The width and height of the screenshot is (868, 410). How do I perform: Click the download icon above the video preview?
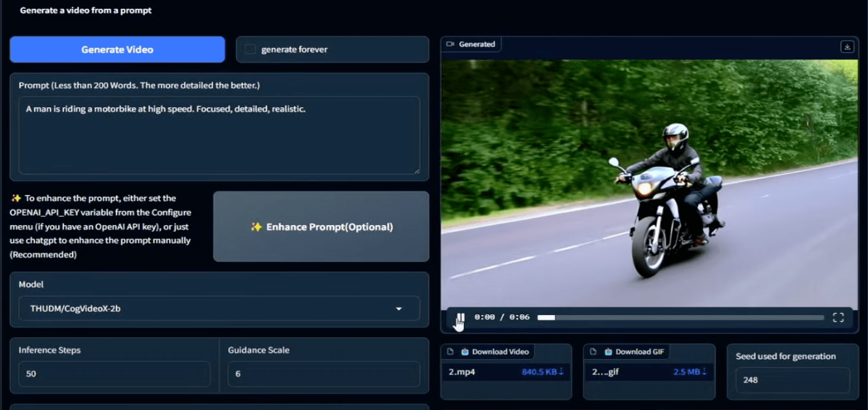[x=848, y=47]
